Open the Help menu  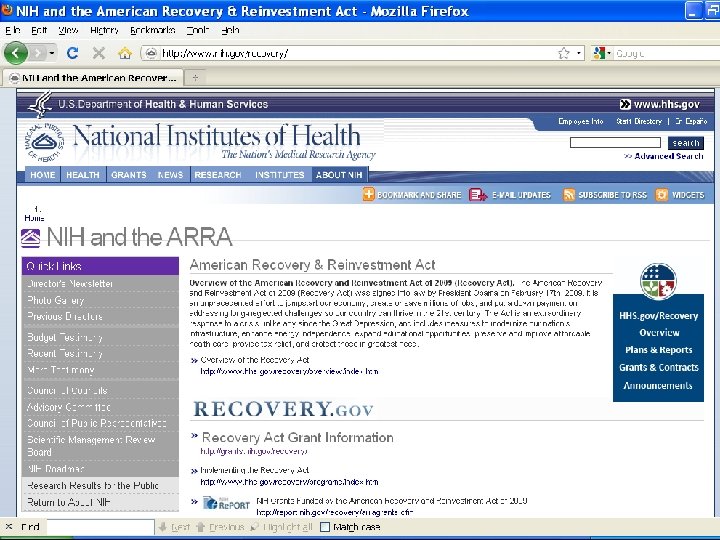coord(230,30)
